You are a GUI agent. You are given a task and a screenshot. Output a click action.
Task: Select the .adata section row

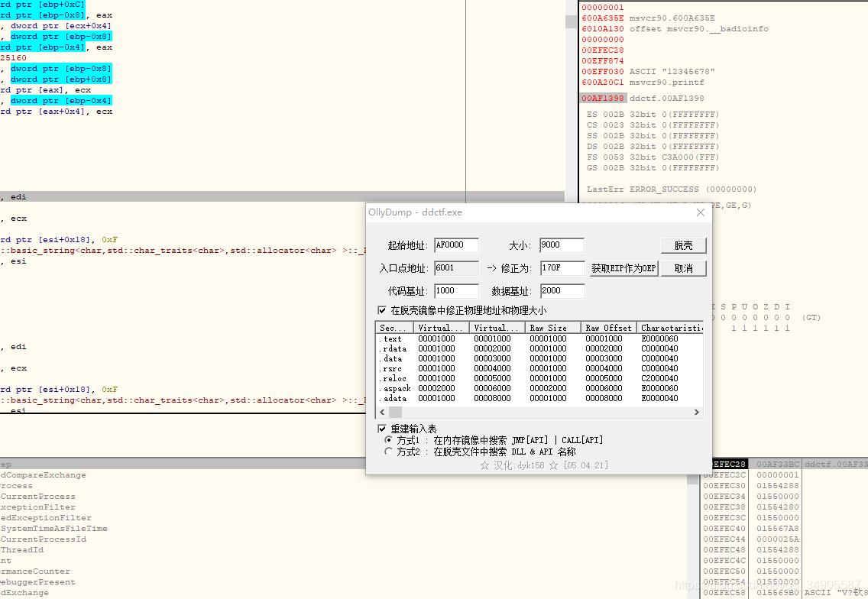539,399
